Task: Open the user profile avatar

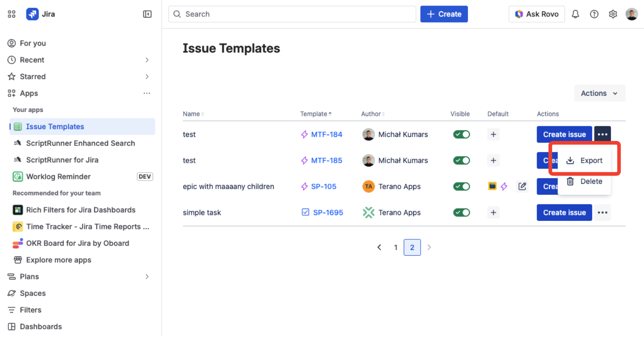Action: pyautogui.click(x=632, y=14)
